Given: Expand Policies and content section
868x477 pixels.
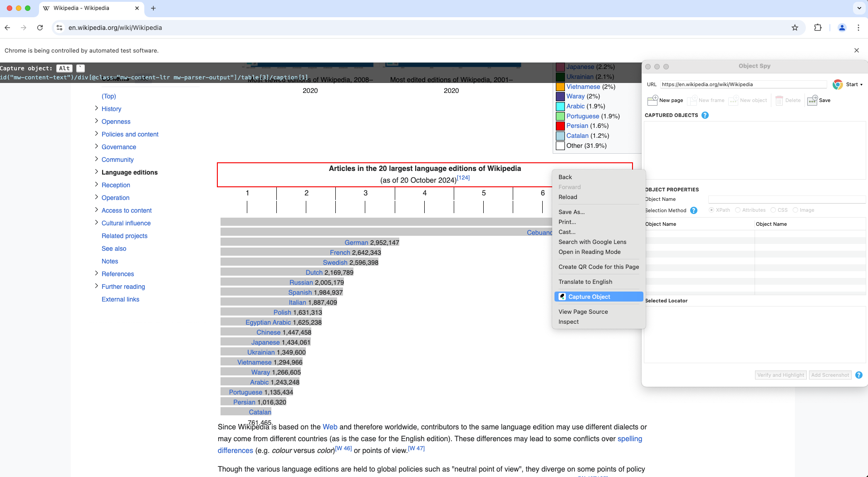Looking at the screenshot, I should click(96, 134).
